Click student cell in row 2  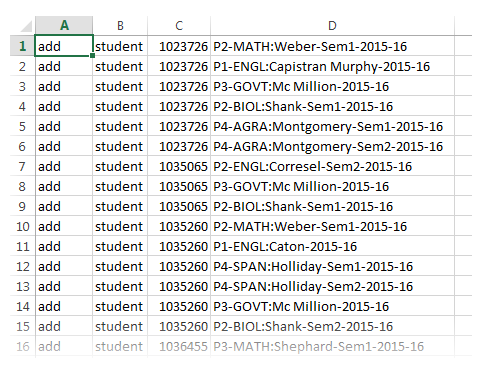tap(120, 66)
